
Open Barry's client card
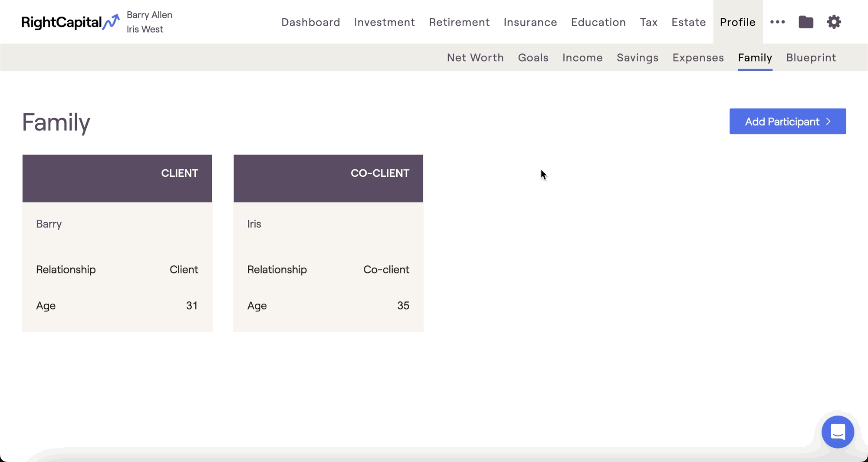pos(117,243)
